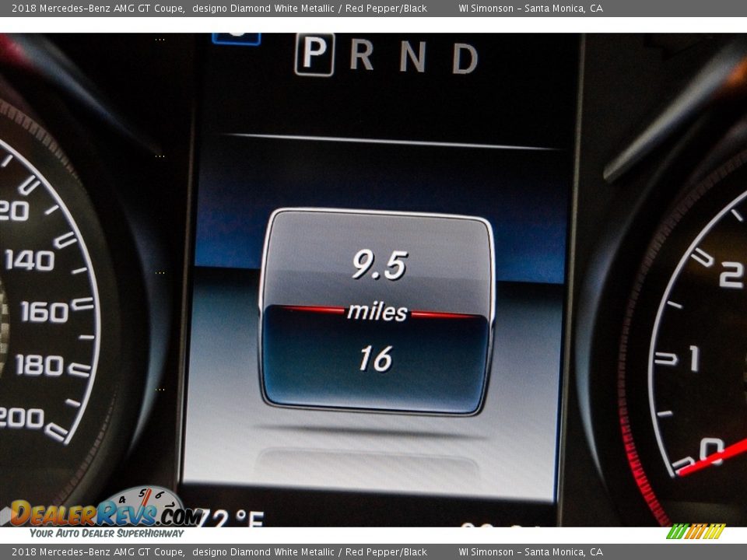
Task: Click the 1 on the tachometer
Action: point(693,359)
